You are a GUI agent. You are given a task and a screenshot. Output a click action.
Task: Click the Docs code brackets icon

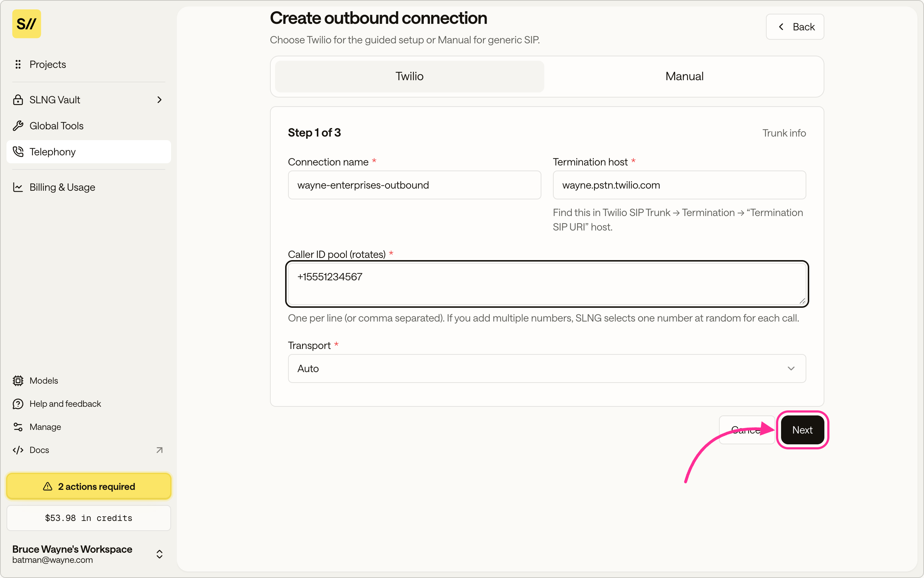(x=18, y=450)
